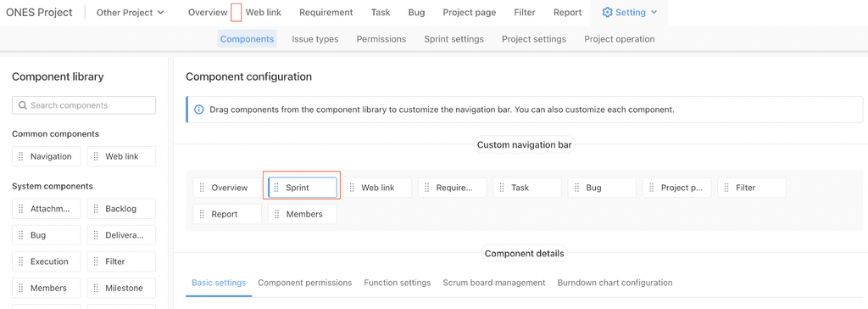Select the Web link component in Common components
Screen dimensions: 868x309
[121, 156]
